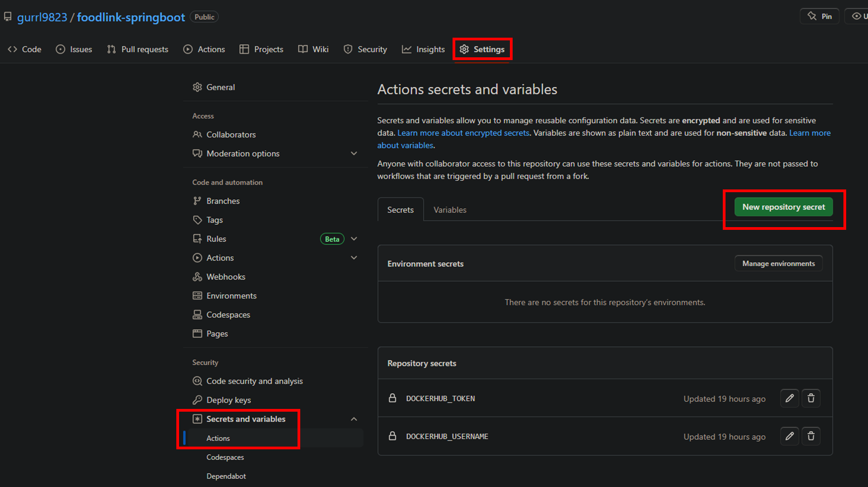Screen dimensions: 868x487
Task: Click the Codespaces icon in sidebar
Action: click(x=197, y=314)
